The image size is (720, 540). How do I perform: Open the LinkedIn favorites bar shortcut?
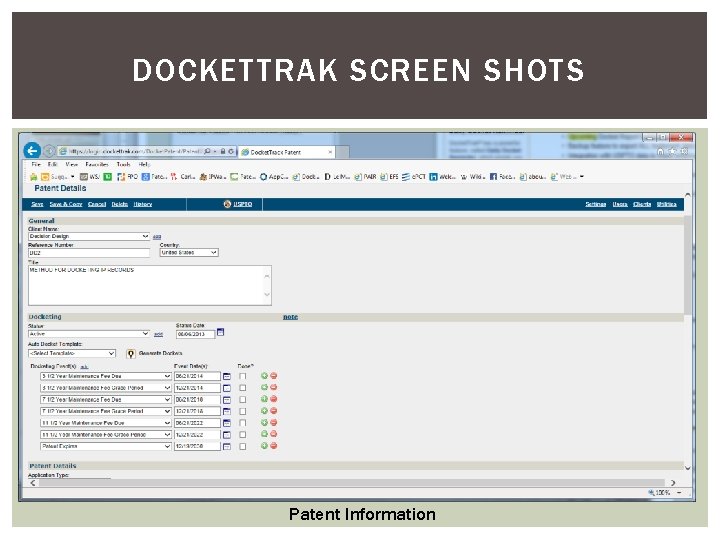click(x=442, y=177)
